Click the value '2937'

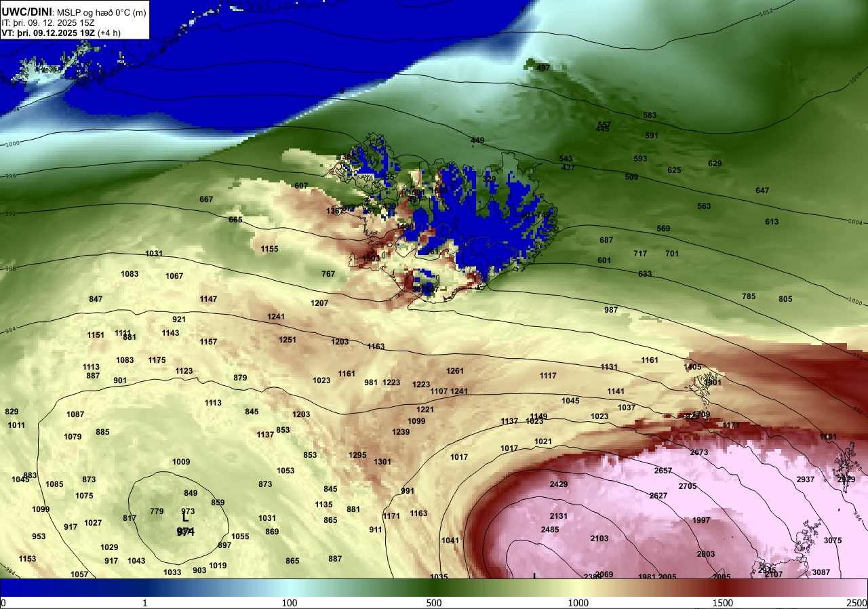click(806, 479)
